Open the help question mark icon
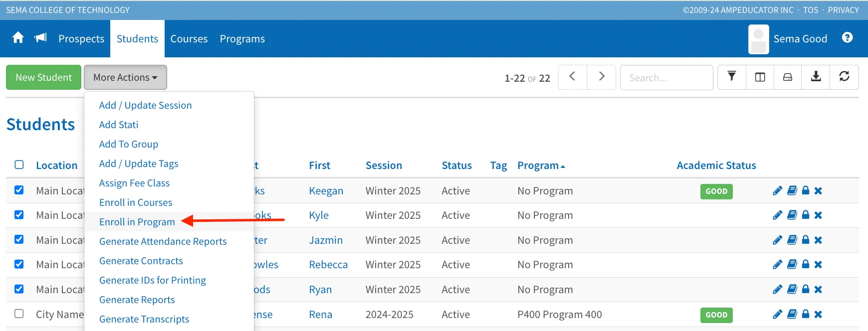Screen dimensions: 868x331 pyautogui.click(x=847, y=38)
